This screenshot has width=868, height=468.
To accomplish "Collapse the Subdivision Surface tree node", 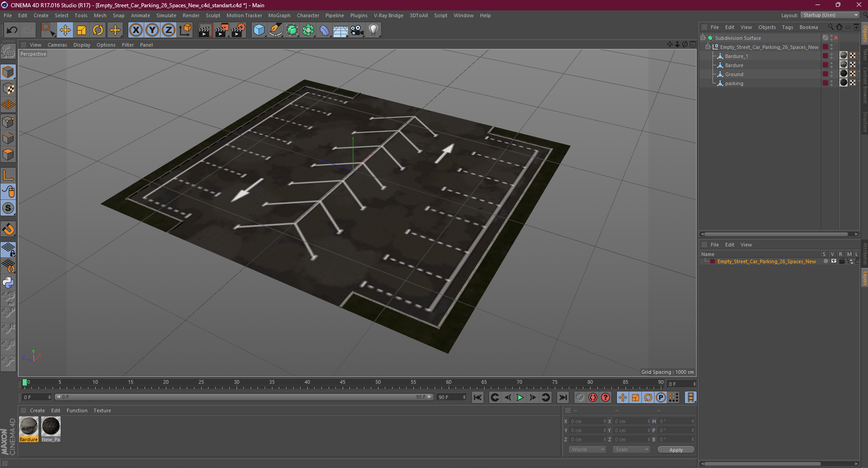I will pos(703,38).
